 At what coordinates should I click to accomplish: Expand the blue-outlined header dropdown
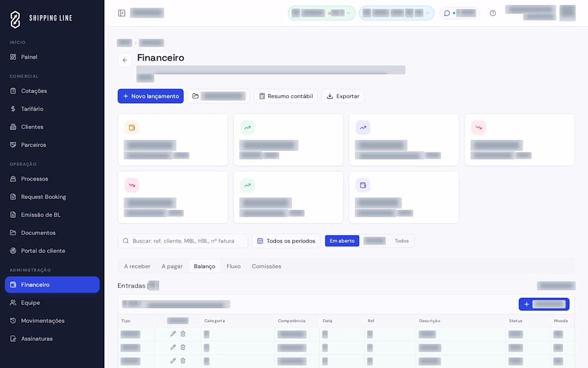coord(397,13)
